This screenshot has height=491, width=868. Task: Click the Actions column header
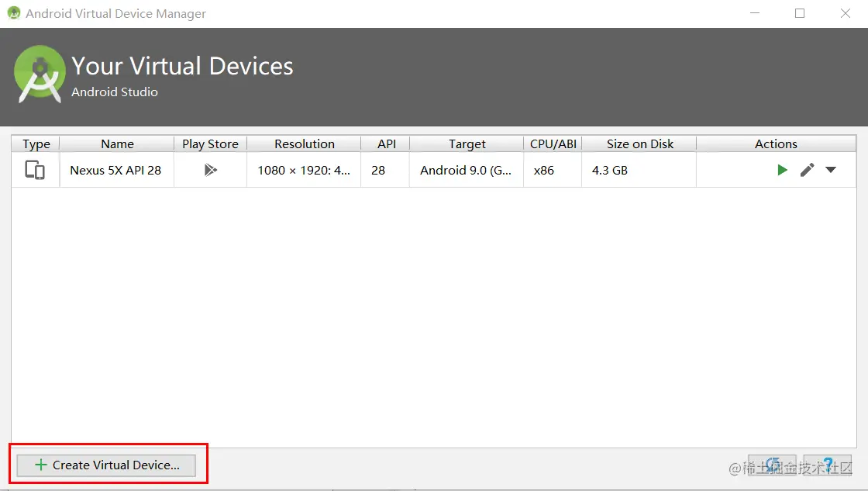(776, 144)
